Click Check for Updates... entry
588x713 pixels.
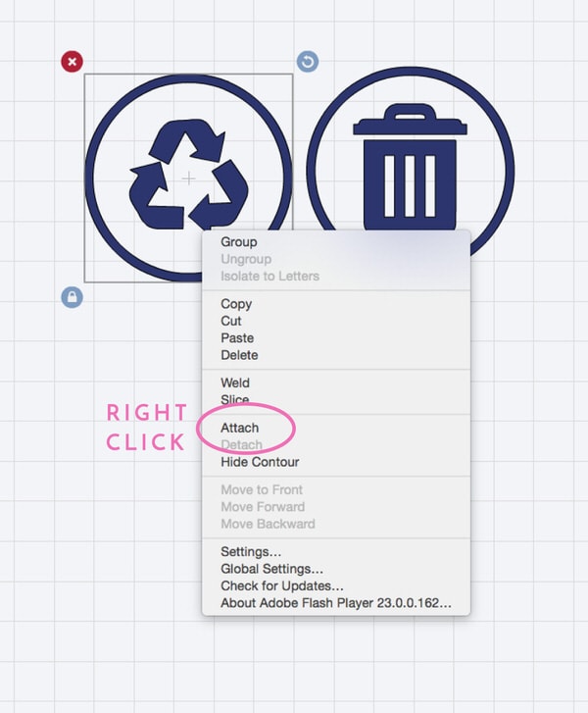[x=281, y=586]
